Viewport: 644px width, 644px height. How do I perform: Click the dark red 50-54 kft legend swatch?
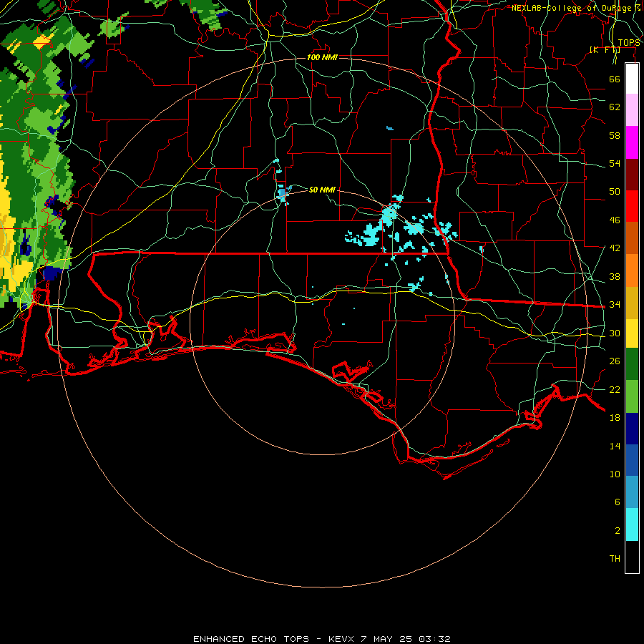632,175
